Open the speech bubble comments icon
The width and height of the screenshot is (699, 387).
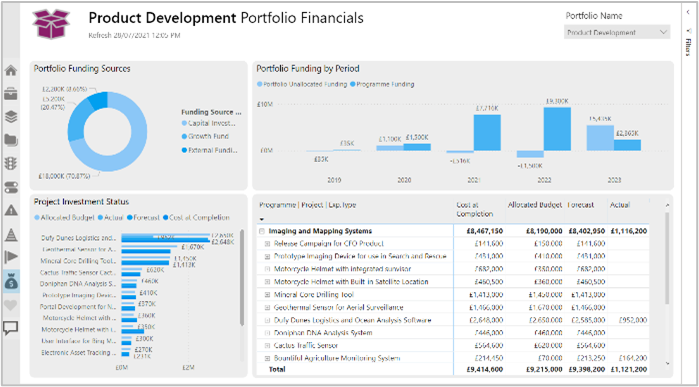tap(11, 329)
